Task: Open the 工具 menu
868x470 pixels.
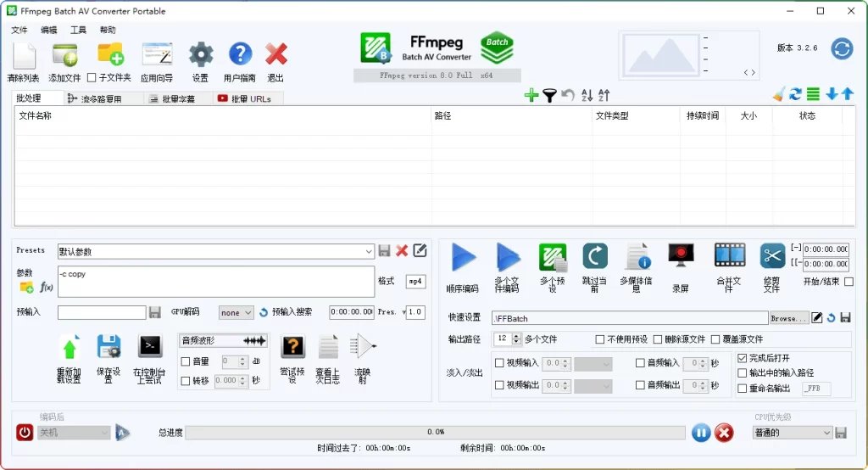Action: coord(78,30)
